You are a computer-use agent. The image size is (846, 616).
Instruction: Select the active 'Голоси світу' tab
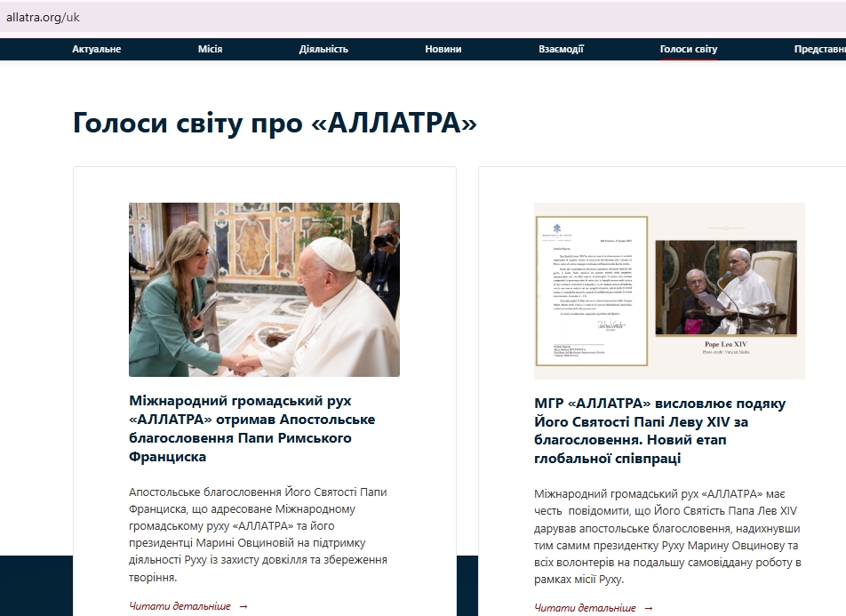tap(688, 50)
